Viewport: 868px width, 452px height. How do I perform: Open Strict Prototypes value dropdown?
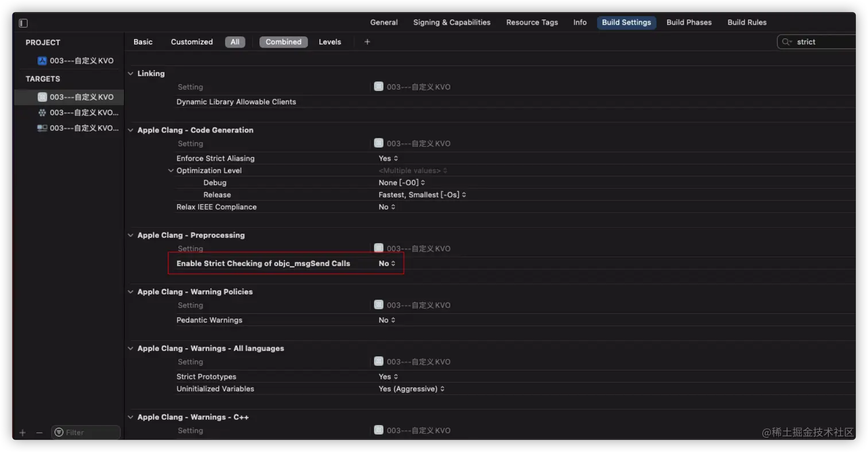tap(388, 377)
